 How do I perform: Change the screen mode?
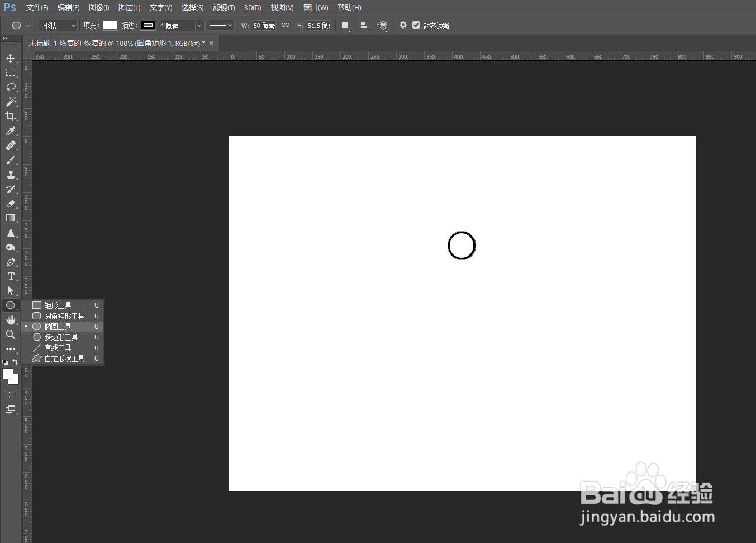(x=10, y=409)
